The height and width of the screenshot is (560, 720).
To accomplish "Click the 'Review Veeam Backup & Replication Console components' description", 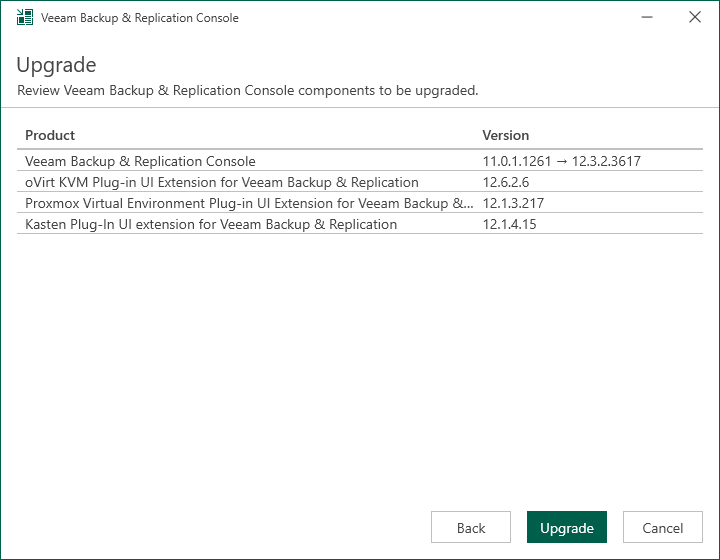I will (x=248, y=90).
